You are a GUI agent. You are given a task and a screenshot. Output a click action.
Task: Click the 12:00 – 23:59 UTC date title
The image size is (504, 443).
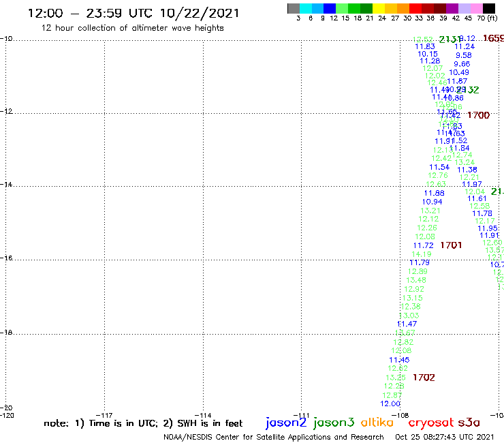point(133,13)
